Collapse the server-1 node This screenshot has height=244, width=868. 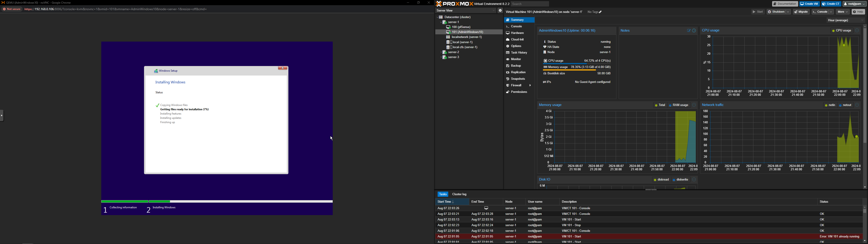tap(441, 22)
